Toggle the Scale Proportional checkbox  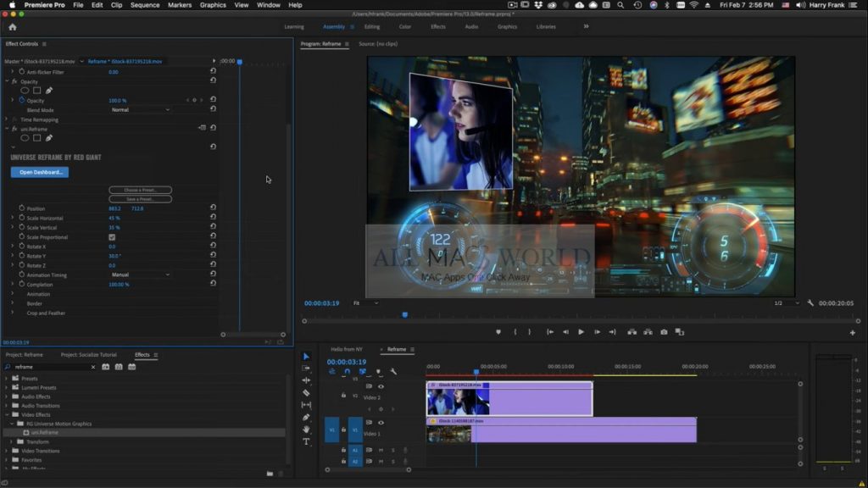click(112, 237)
